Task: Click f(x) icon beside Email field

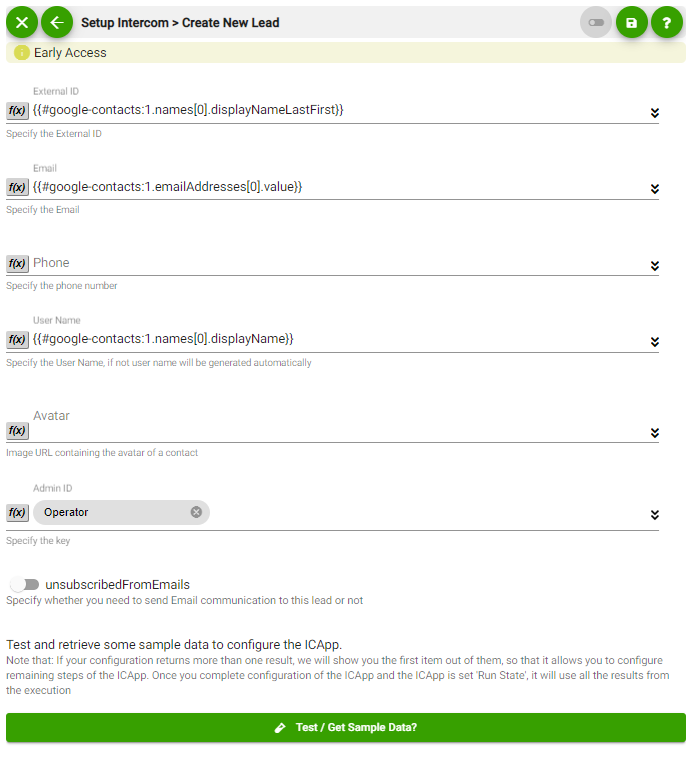Action: (17, 187)
